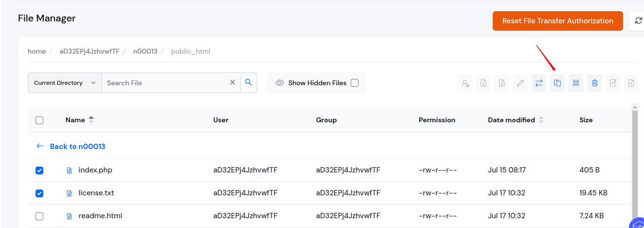Click the download file icon
644x228 pixels.
[502, 83]
